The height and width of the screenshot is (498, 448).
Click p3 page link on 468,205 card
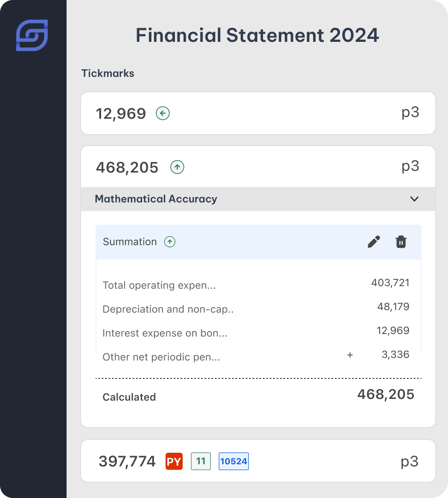(410, 167)
